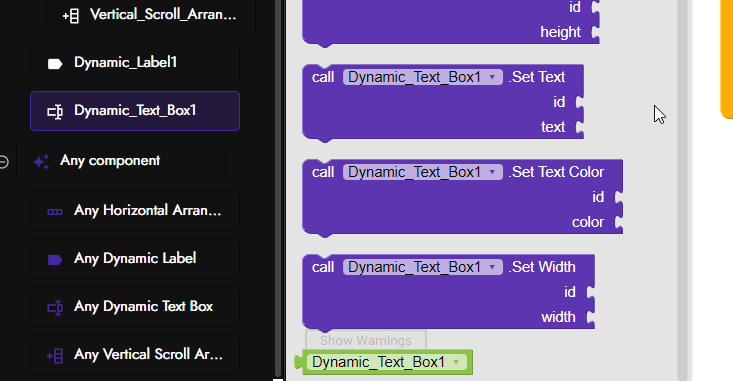The height and width of the screenshot is (381, 733).
Task: Select Dynamic_Label1 in the component tree
Action: click(135, 63)
